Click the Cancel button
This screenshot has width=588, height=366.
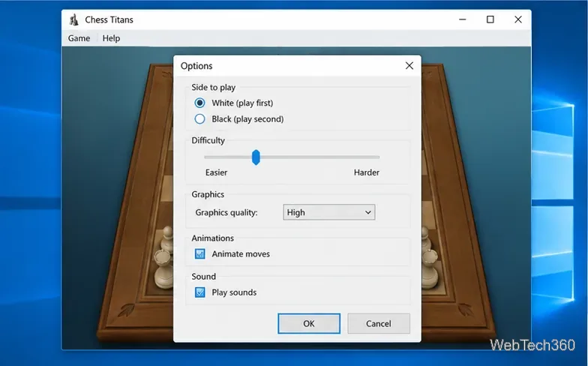tap(378, 324)
